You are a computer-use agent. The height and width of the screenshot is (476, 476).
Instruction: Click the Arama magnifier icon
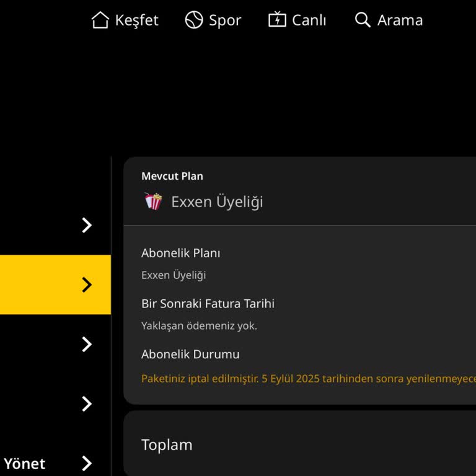point(363,20)
